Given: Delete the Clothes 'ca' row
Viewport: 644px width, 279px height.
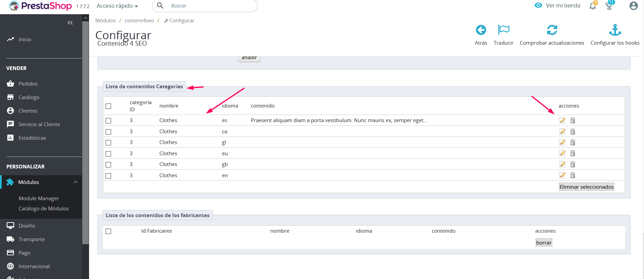Looking at the screenshot, I should pos(573,132).
